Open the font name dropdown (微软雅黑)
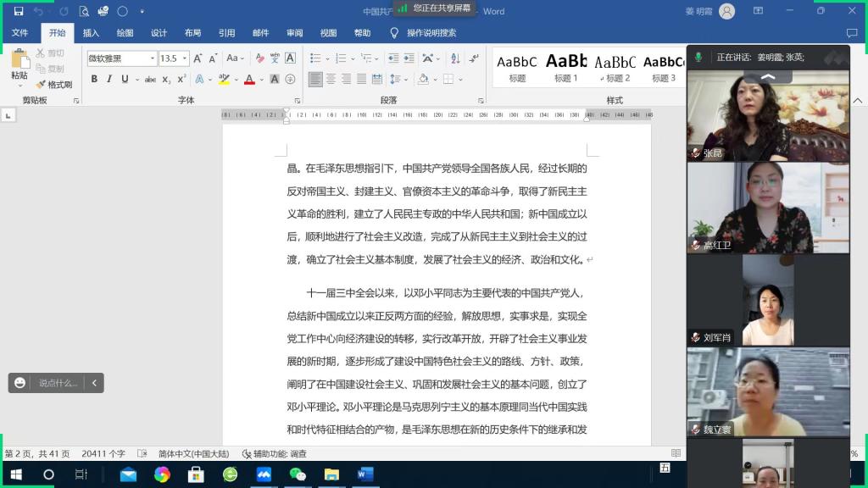Screen dimensions: 868x488 (153, 58)
